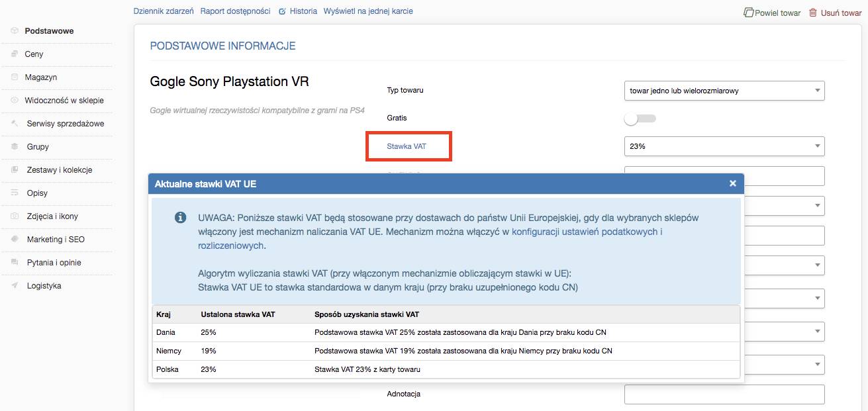This screenshot has height=411, width=868.
Task: Open the Typ towaru dropdown
Action: [724, 90]
